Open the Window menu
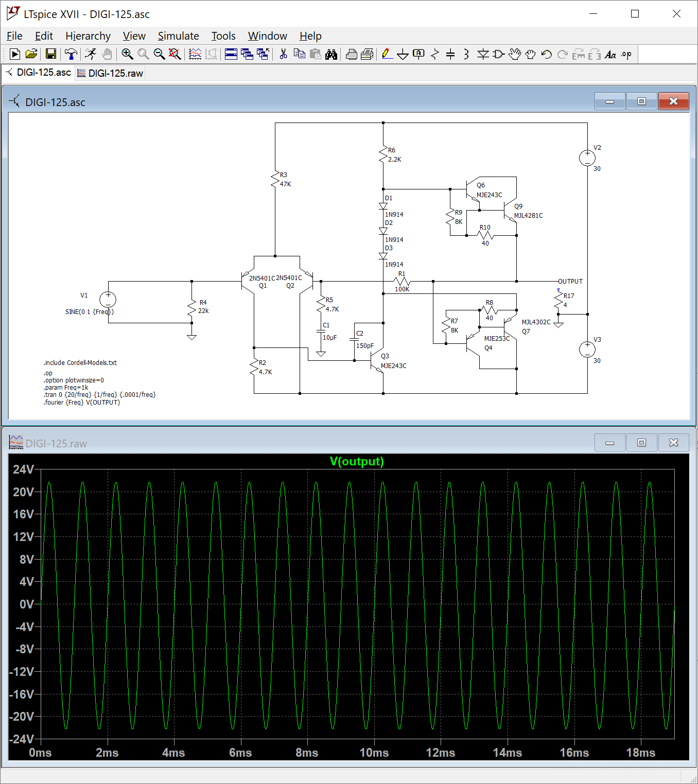Screen dimensions: 698x784 (267, 36)
